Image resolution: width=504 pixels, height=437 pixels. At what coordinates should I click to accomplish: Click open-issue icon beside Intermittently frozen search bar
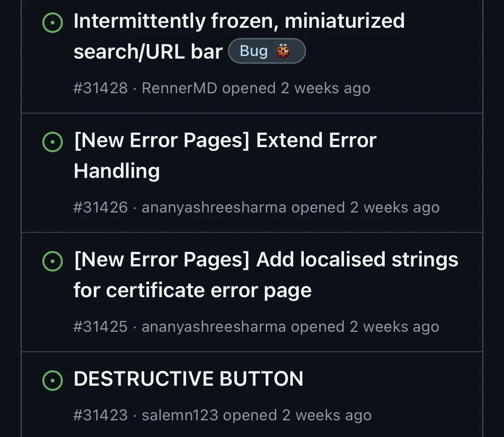point(53,23)
